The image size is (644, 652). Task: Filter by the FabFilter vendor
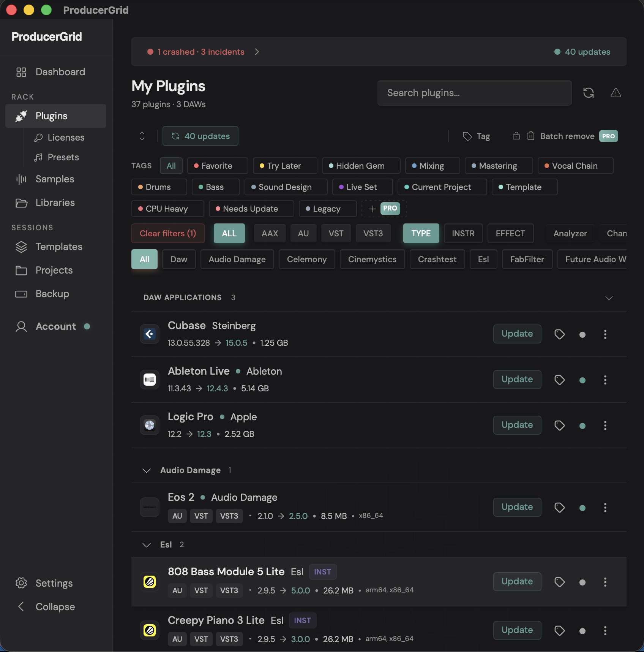pos(527,259)
